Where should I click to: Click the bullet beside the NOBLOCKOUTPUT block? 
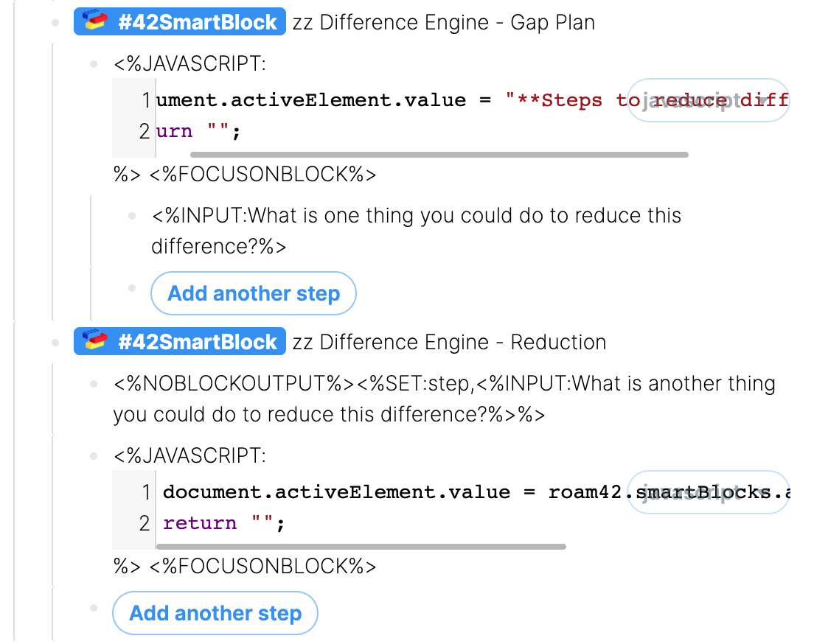click(93, 384)
